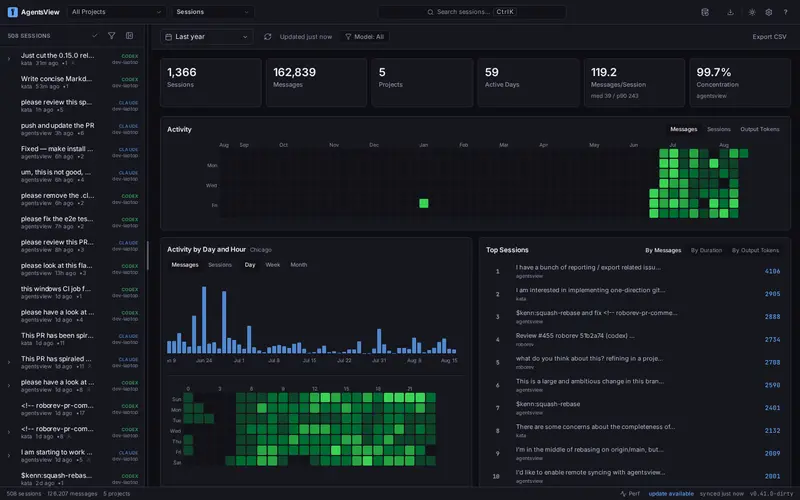The height and width of the screenshot is (500, 800).
Task: Click the v0.41.0-dirty version label
Action: pyautogui.click(x=771, y=493)
